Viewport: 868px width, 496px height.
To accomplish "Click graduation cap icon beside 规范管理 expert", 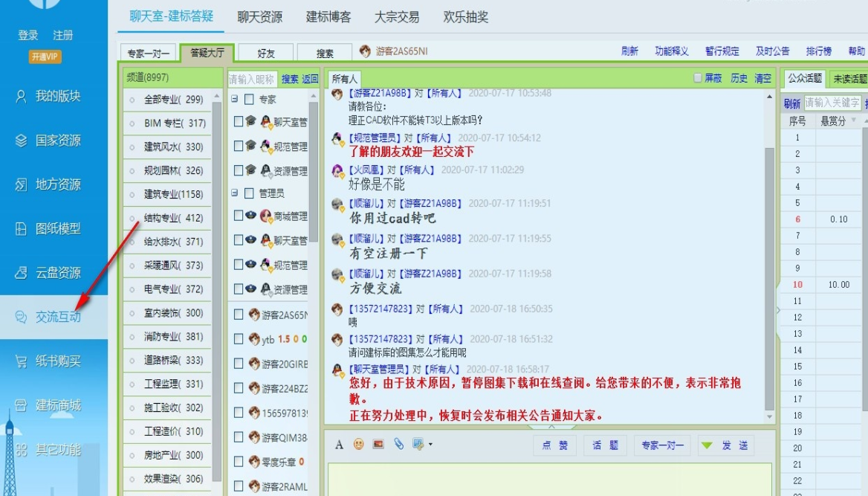I will tap(250, 146).
